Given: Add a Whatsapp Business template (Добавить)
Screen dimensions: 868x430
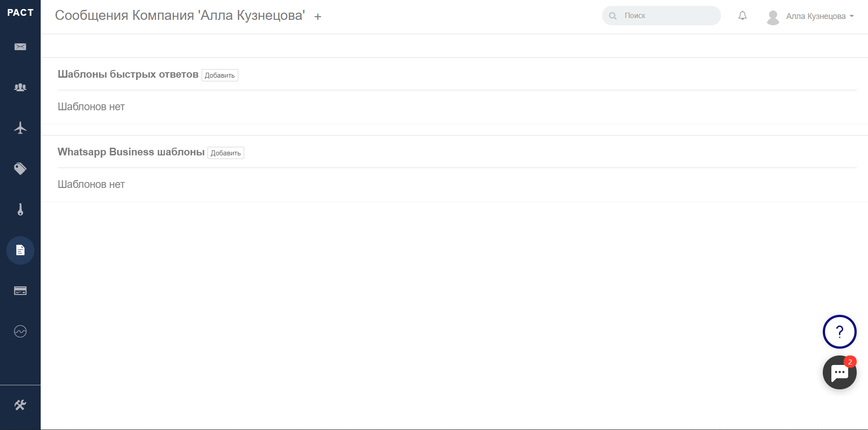Looking at the screenshot, I should point(226,153).
